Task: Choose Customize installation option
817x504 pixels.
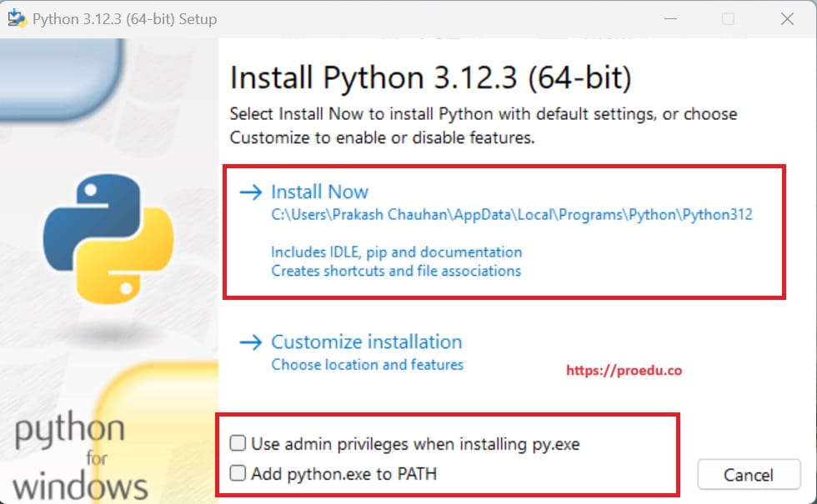Action: coord(366,342)
